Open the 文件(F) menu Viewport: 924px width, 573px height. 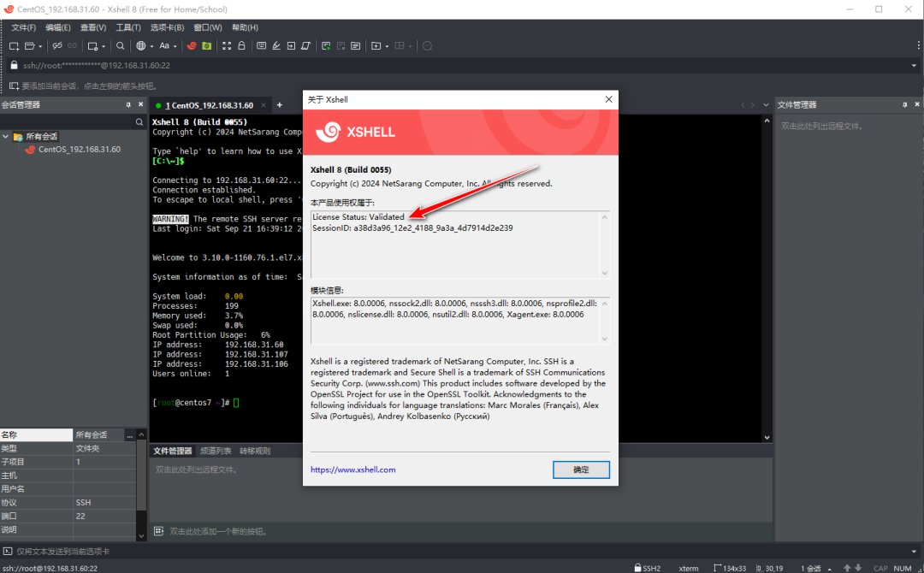click(x=24, y=27)
